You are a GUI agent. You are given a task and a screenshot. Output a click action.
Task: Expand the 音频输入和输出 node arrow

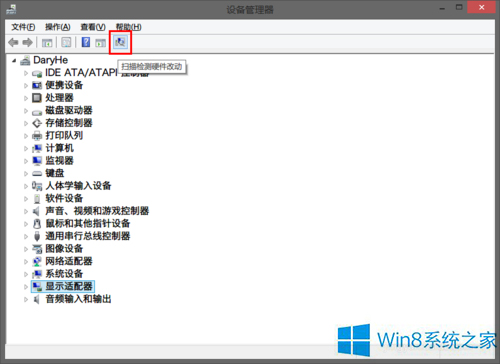26,299
